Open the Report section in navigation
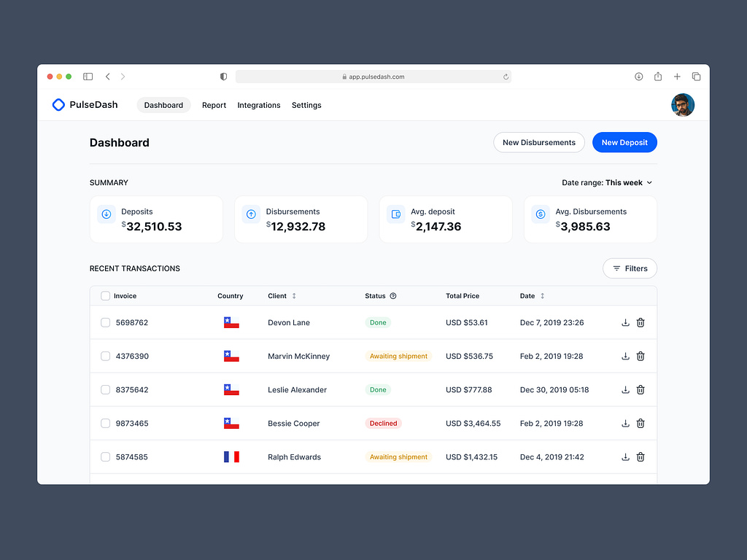747x560 pixels. (x=214, y=105)
